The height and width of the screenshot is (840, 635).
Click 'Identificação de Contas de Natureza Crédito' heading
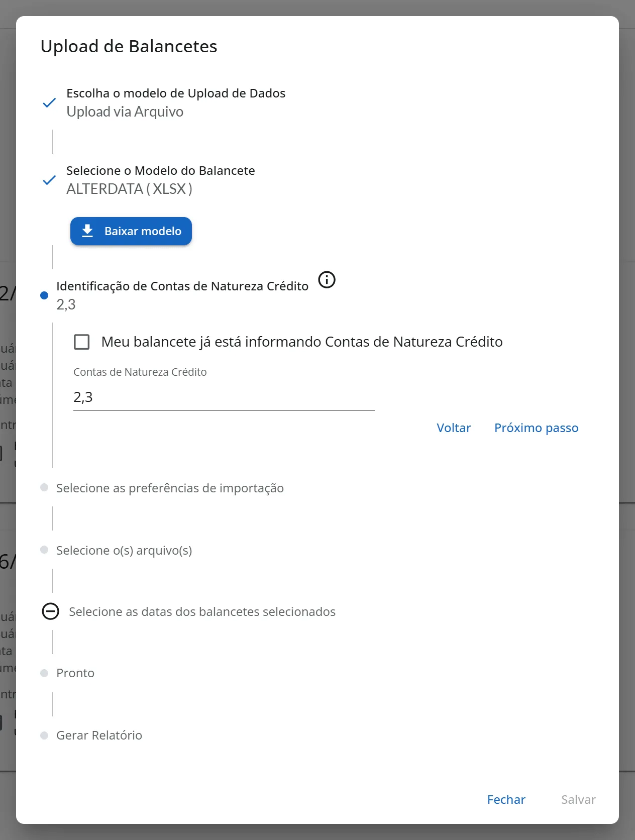click(x=182, y=286)
